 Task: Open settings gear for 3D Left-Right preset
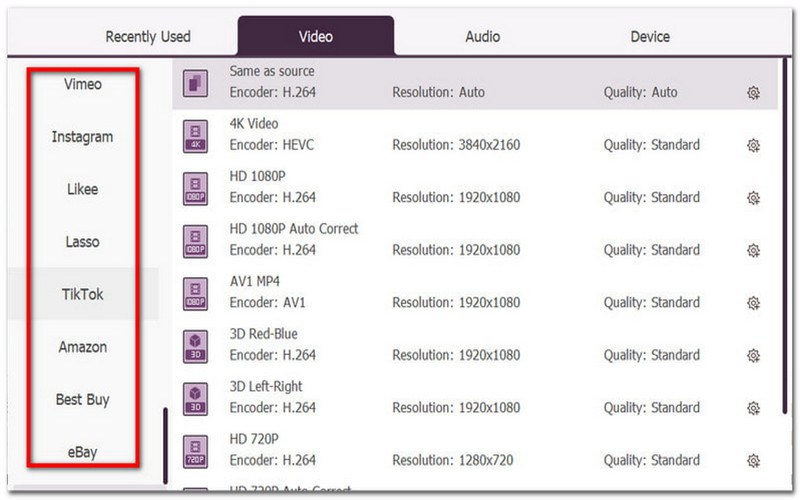click(753, 408)
